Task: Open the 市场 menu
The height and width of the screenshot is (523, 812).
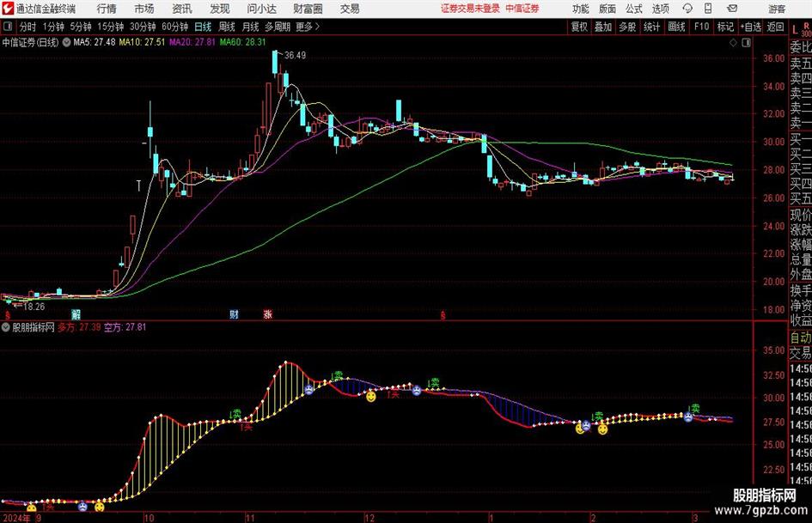Action: point(144,9)
